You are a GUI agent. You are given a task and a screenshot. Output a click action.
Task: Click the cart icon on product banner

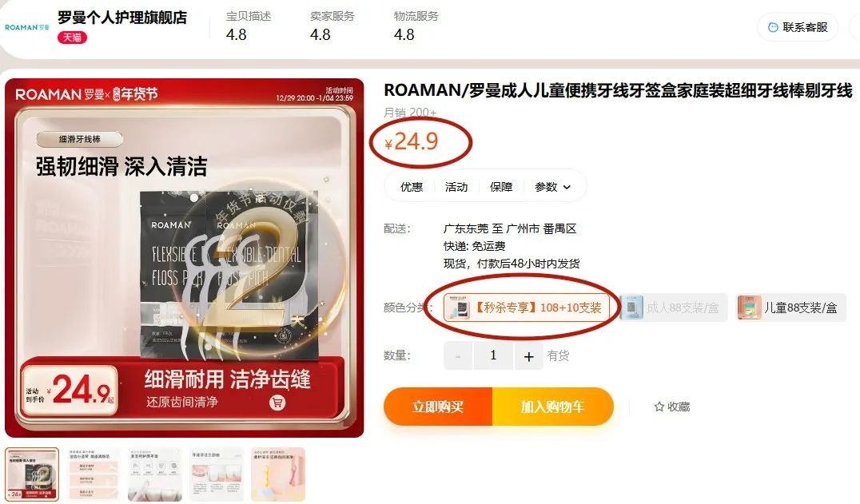[x=277, y=403]
